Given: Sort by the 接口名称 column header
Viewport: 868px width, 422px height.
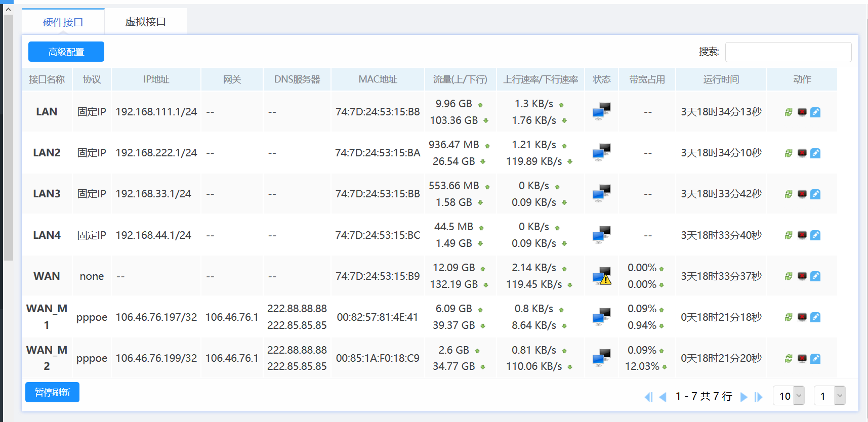Looking at the screenshot, I should (47, 79).
